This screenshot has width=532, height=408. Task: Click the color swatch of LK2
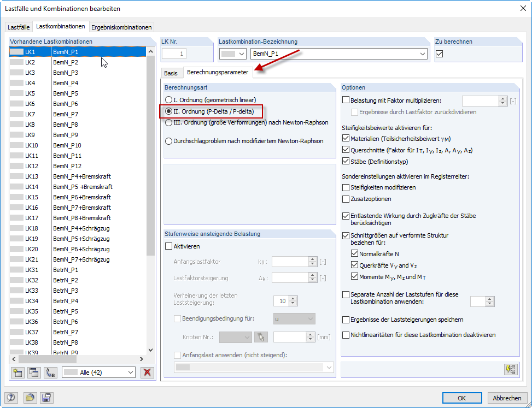pos(16,62)
